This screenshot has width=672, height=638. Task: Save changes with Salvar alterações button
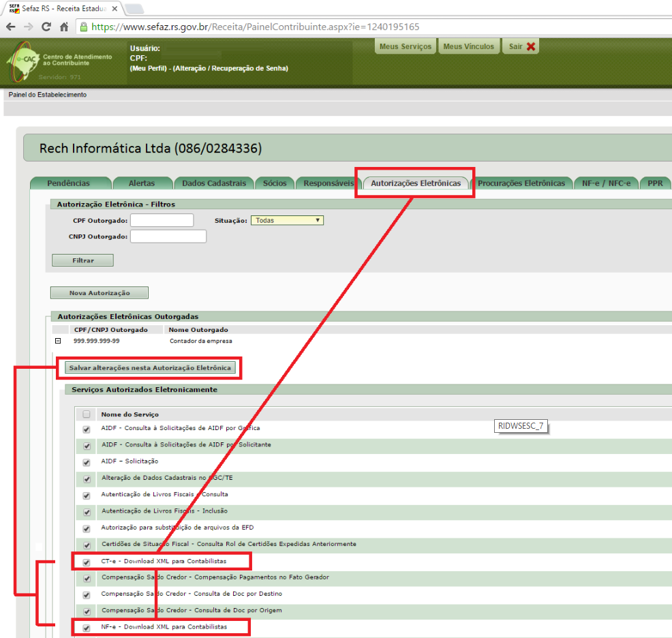point(150,368)
